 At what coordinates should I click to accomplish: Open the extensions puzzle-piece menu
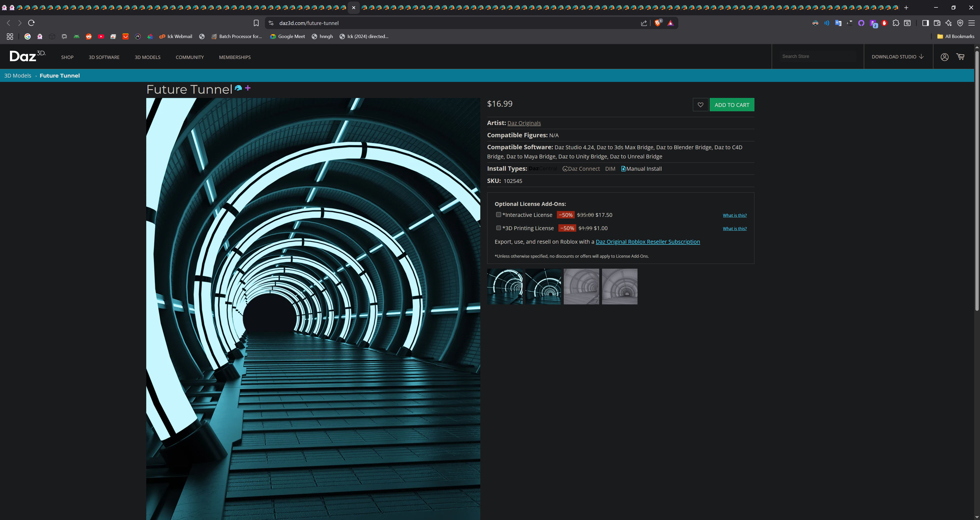click(896, 23)
